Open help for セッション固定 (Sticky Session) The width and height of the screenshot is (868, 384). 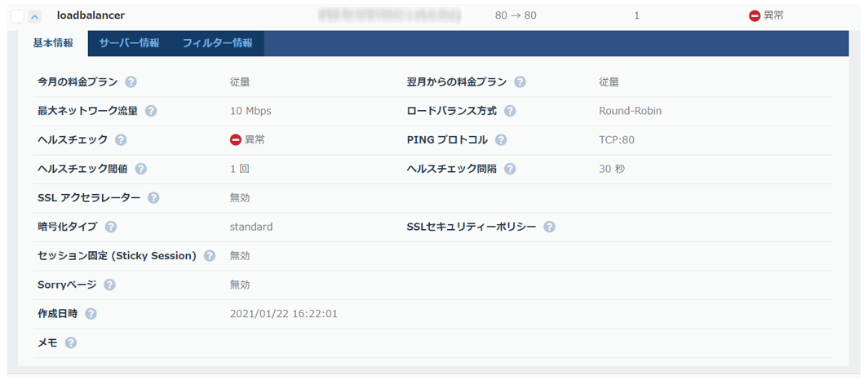[210, 256]
